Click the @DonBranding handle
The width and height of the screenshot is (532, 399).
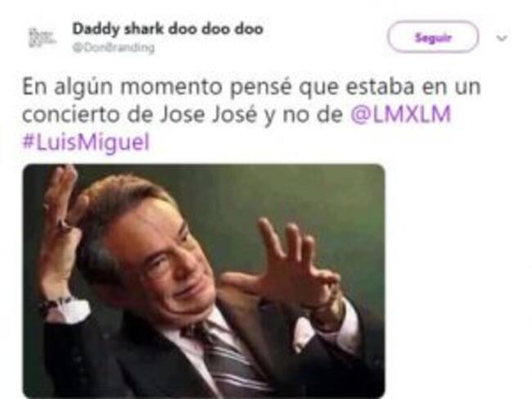tap(113, 48)
